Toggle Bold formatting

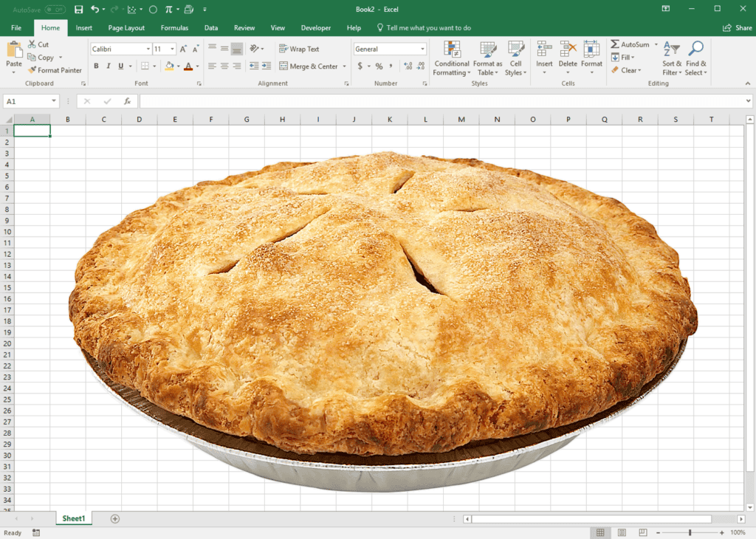(96, 66)
